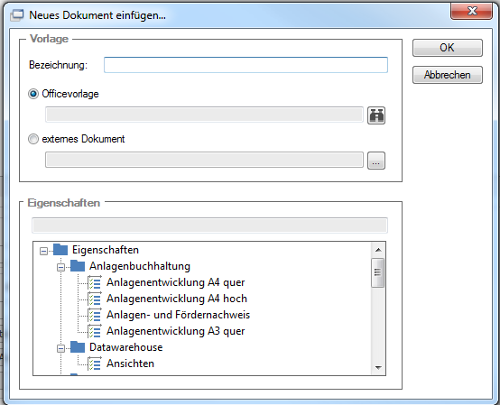Click the tree scrollbar down arrow
The width and height of the screenshot is (500, 405).
[x=378, y=367]
